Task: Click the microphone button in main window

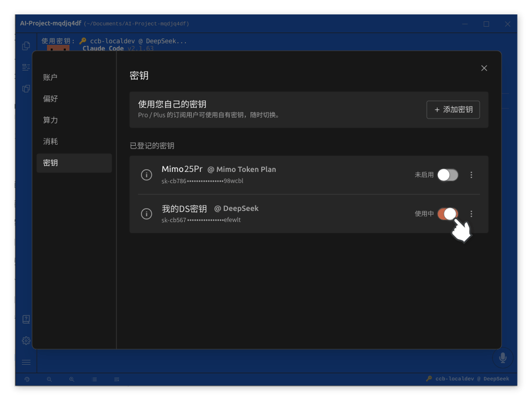Action: point(503,358)
